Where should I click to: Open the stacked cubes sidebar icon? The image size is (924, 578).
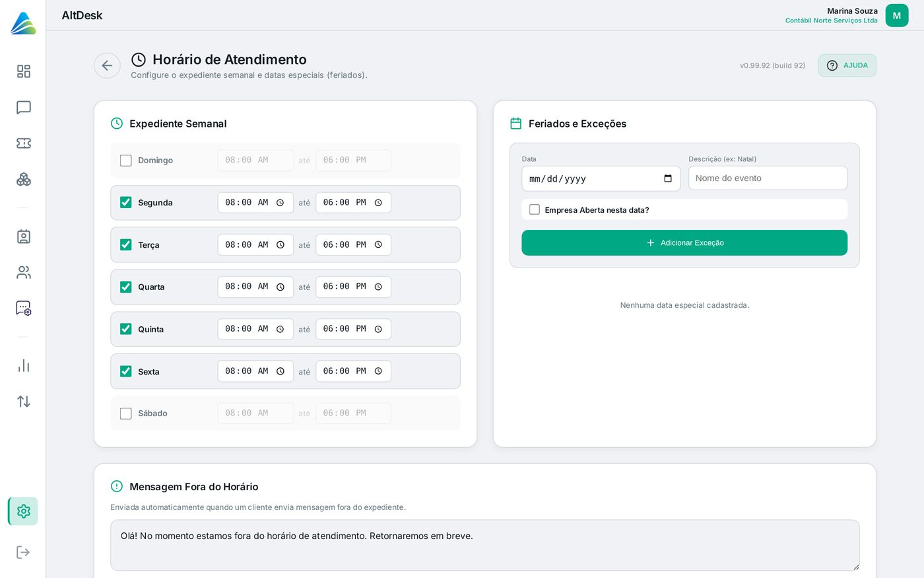(24, 179)
